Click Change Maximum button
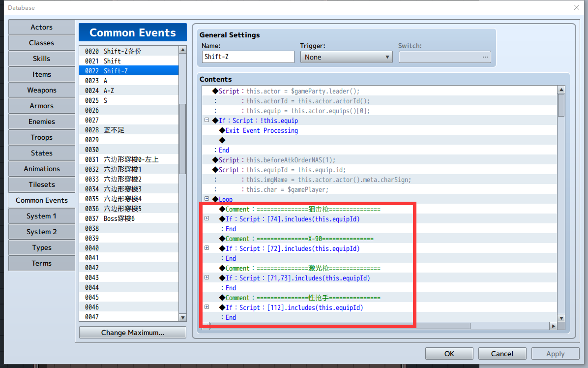The height and width of the screenshot is (368, 588). 133,333
